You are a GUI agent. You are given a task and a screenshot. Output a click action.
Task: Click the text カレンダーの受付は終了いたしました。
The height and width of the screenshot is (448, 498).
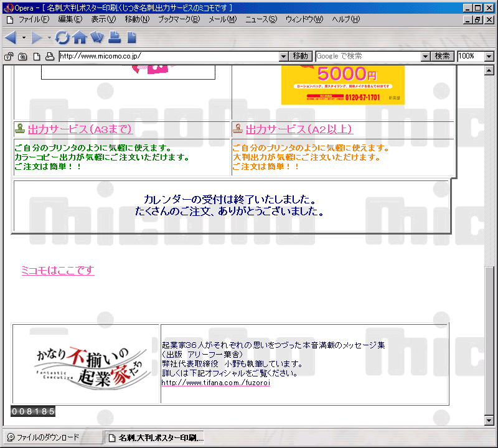pyautogui.click(x=230, y=199)
